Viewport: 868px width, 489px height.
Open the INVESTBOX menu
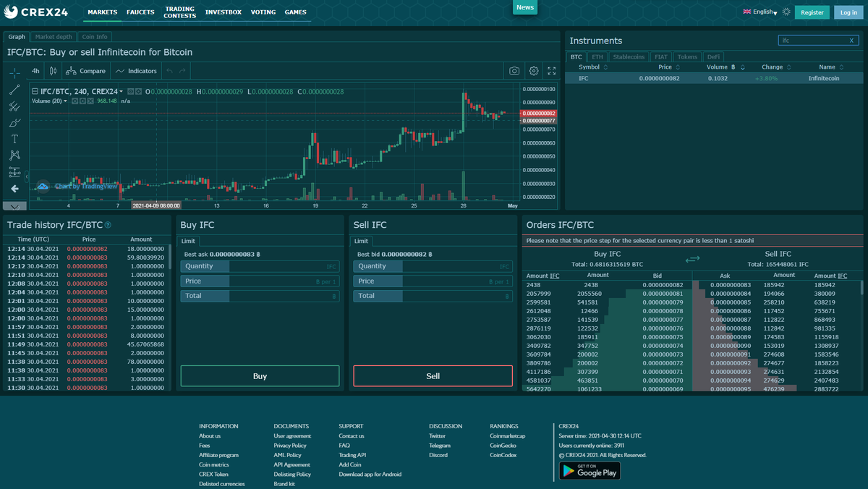click(x=224, y=12)
